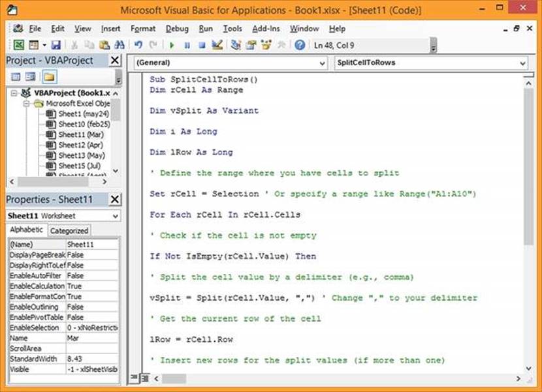Click the Reset stop icon

202,45
